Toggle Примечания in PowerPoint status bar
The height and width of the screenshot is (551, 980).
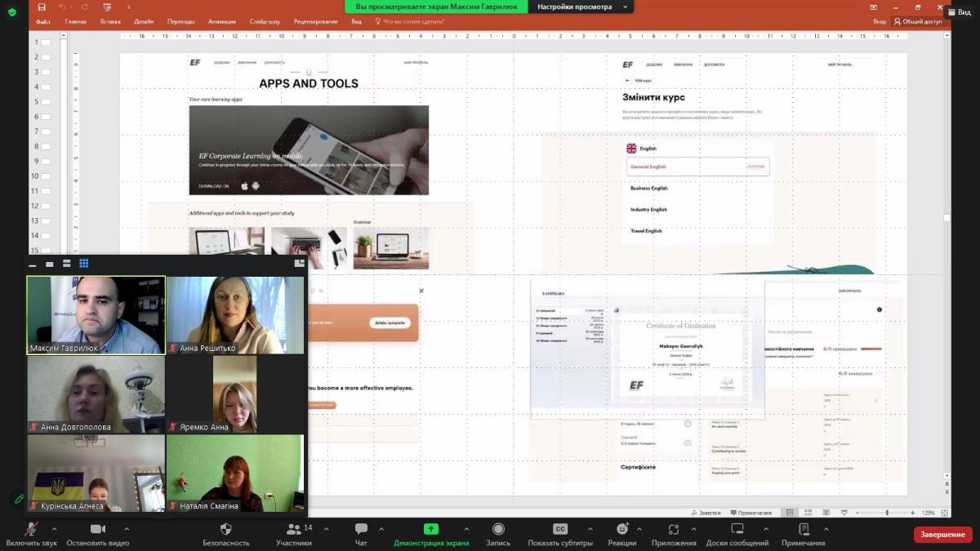tap(751, 513)
